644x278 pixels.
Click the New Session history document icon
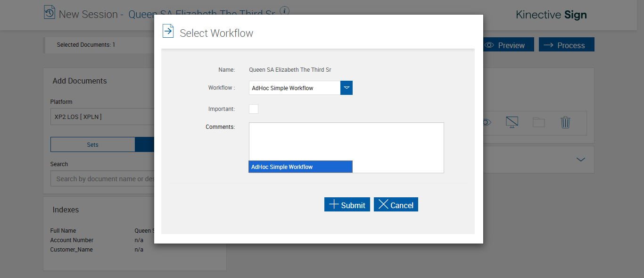(50, 13)
